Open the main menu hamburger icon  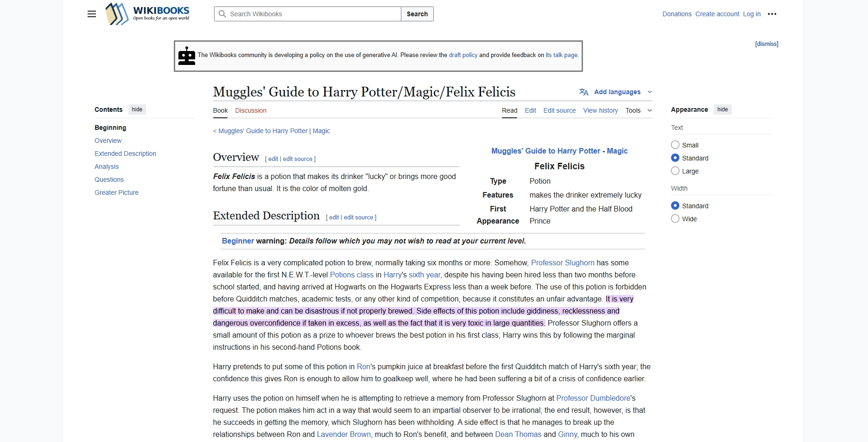point(92,14)
